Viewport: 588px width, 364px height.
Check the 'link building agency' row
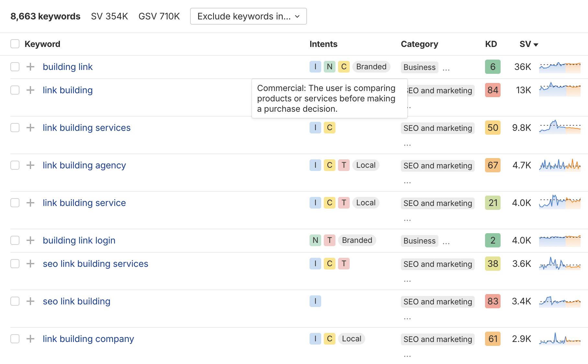tap(15, 165)
